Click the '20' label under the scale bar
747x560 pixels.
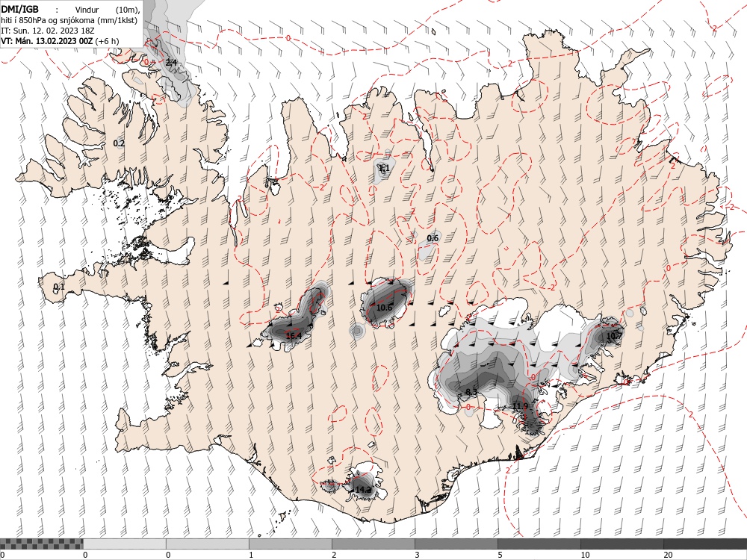pos(668,555)
